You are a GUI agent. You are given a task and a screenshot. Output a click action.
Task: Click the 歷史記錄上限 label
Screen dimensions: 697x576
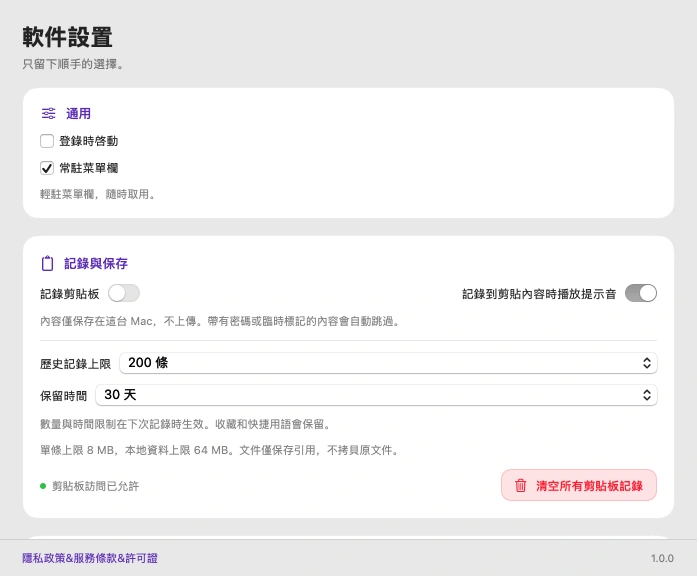pos(75,364)
